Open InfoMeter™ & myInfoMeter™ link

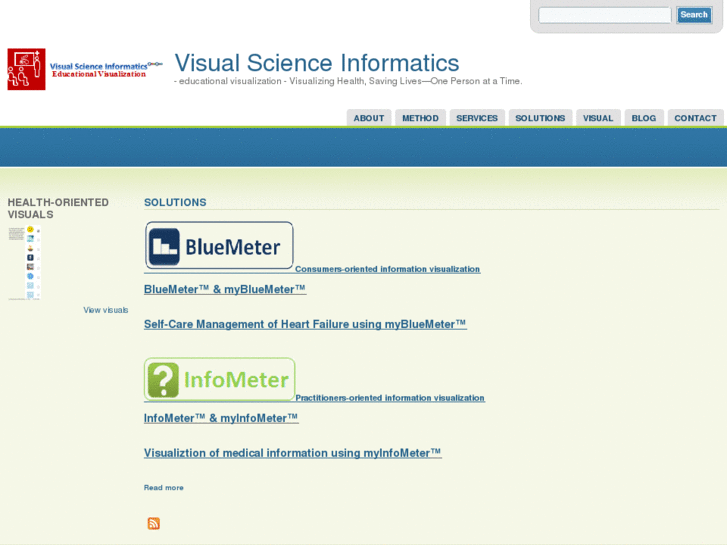[221, 418]
